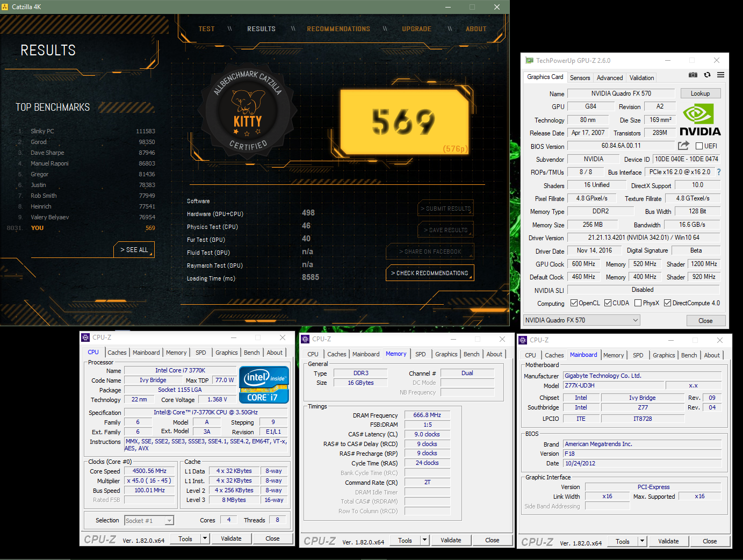Open About tab in CPU-Z Memory window

point(494,354)
